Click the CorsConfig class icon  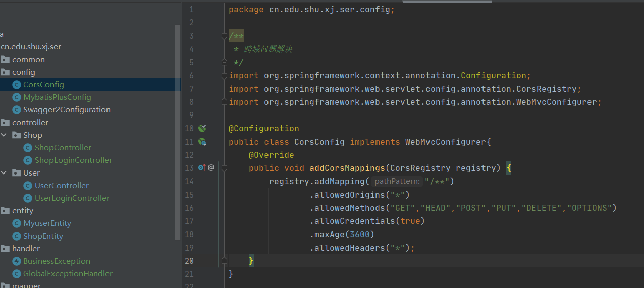click(x=17, y=85)
